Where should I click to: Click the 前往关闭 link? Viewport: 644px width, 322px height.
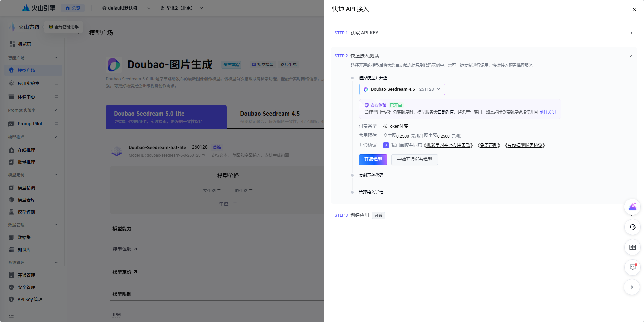point(548,112)
